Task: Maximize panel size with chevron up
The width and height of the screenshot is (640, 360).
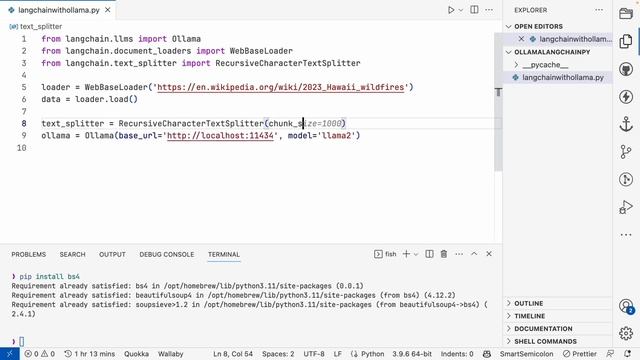Action: (474, 254)
